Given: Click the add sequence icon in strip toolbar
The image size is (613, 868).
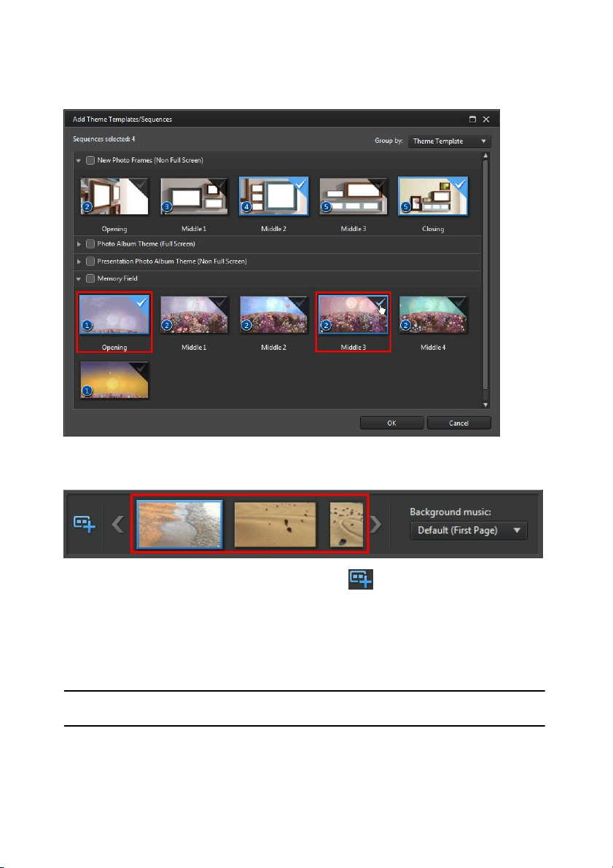Looking at the screenshot, I should 84,524.
